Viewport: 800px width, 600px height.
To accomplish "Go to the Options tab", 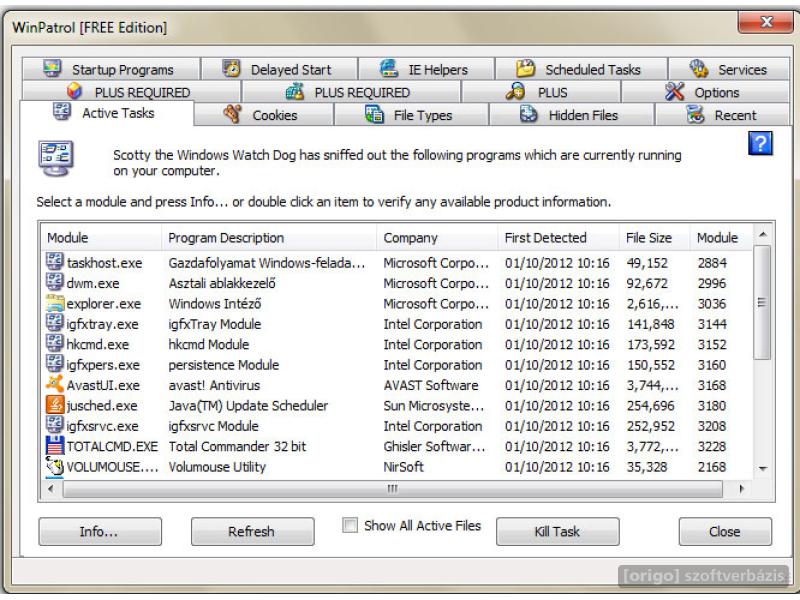I will [x=705, y=92].
